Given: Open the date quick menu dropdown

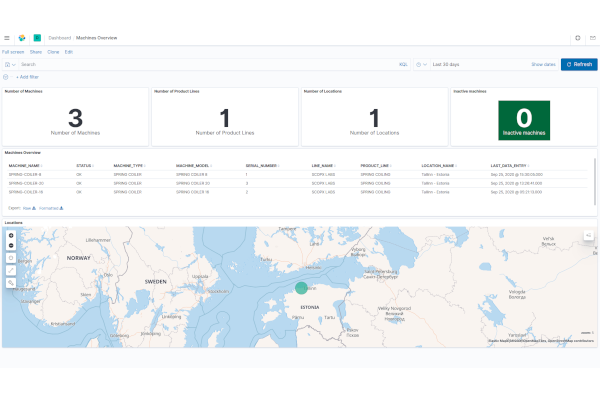Looking at the screenshot, I should 421,65.
